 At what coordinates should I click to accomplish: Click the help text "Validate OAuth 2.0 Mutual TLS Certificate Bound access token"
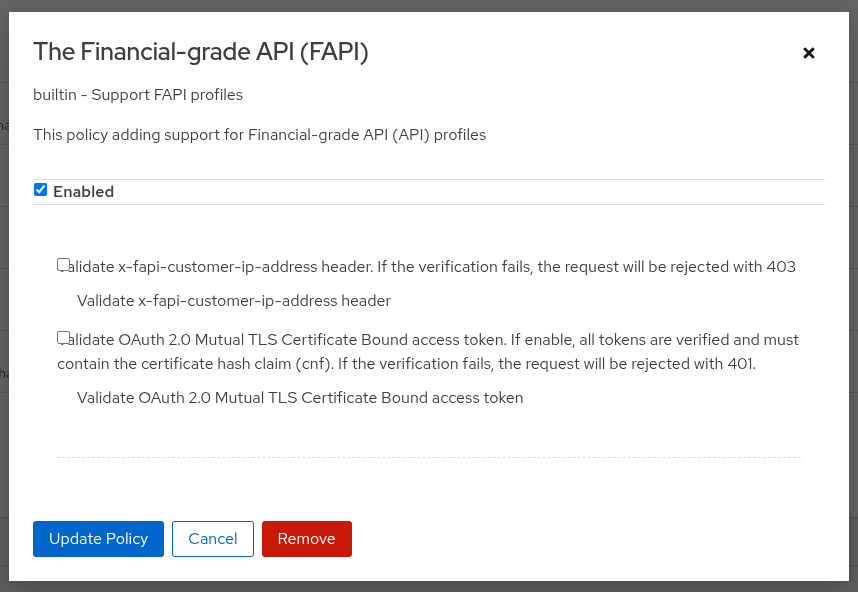[300, 398]
